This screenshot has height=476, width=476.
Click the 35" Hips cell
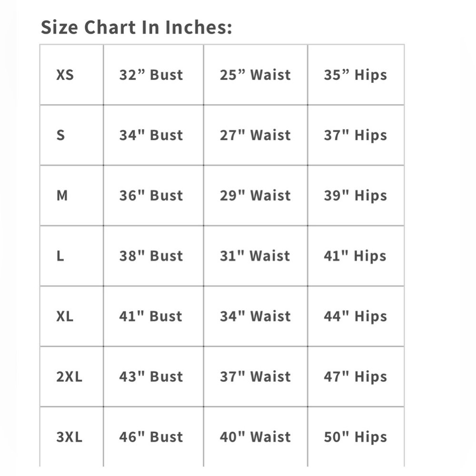click(x=356, y=75)
